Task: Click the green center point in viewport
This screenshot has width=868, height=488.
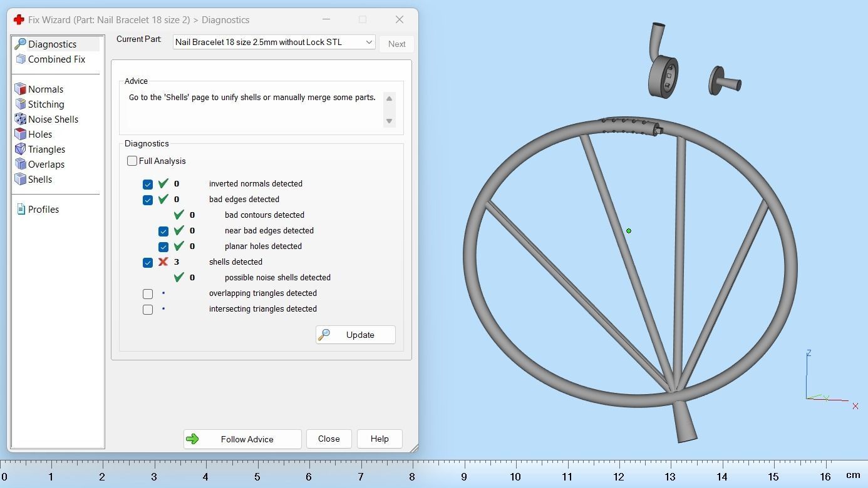Action: pos(628,231)
